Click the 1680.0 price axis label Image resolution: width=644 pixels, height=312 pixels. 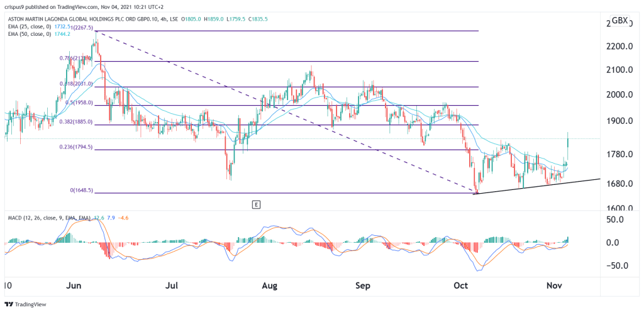click(x=620, y=183)
